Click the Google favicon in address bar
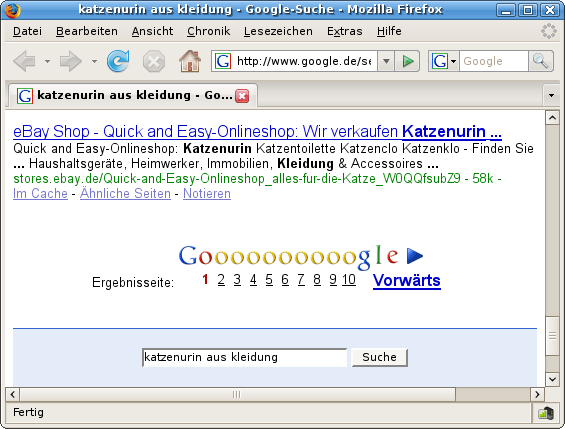 click(x=223, y=61)
